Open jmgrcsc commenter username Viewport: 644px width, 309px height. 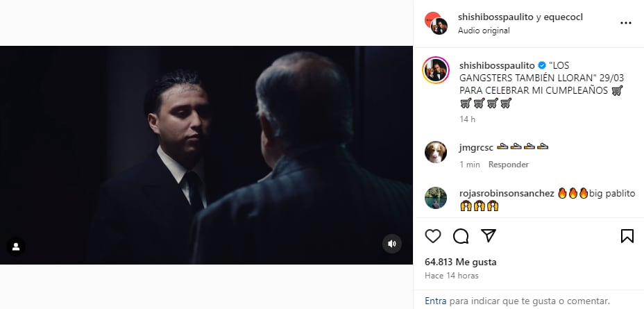pyautogui.click(x=477, y=147)
